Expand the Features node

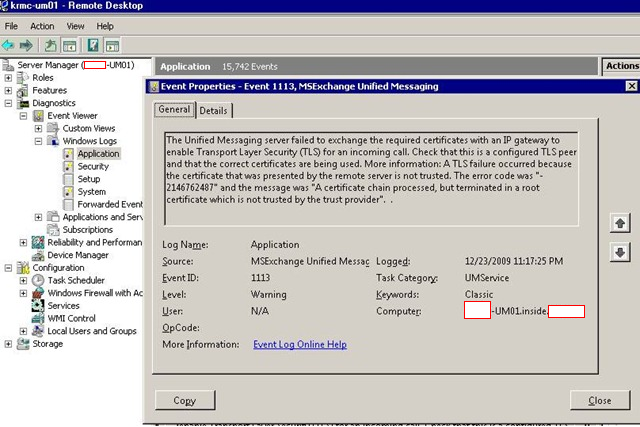pos(8,91)
